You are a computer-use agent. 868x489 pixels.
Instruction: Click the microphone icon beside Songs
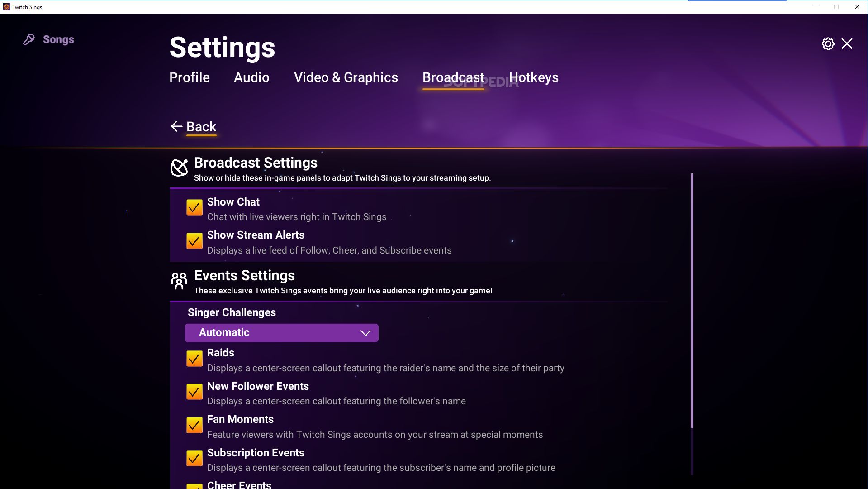click(x=29, y=40)
